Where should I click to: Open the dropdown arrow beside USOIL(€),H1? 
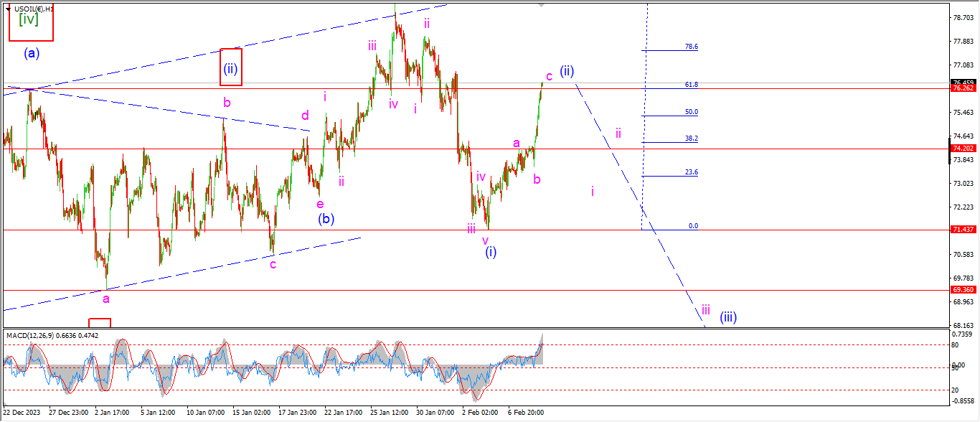coord(8,9)
